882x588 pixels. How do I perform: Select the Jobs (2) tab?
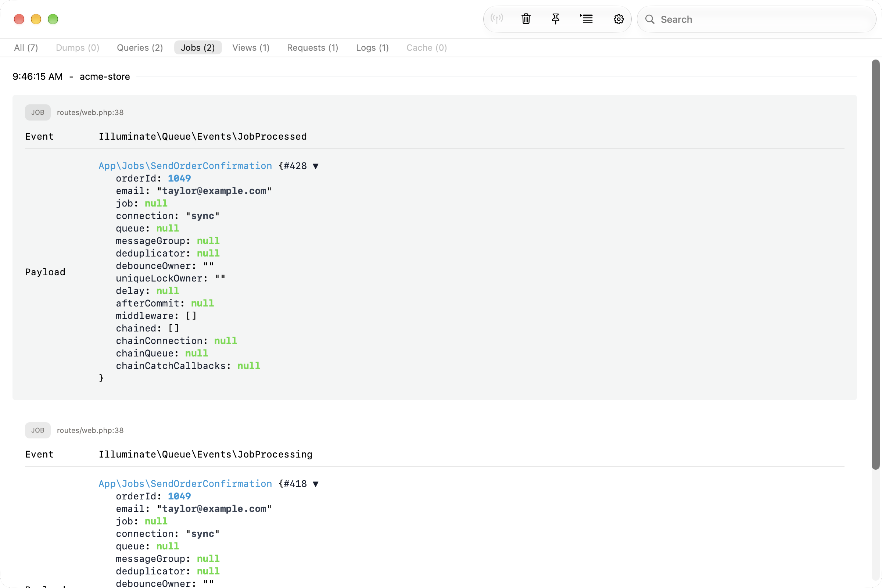198,48
